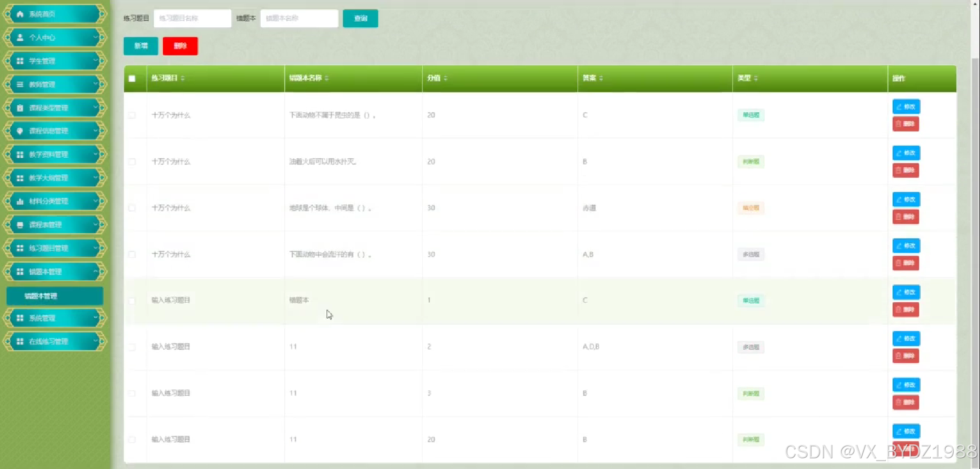Click the 查询 search button
The width and height of the screenshot is (980, 469).
coord(360,18)
